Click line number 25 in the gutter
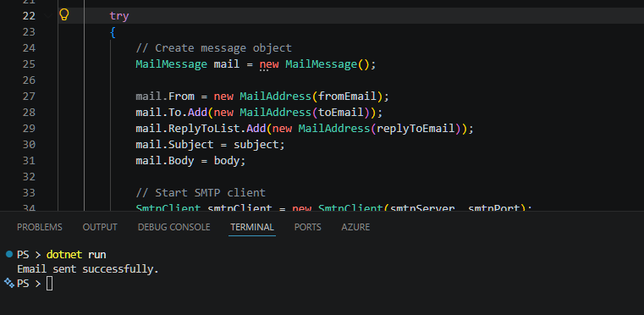The width and height of the screenshot is (644, 315). pyautogui.click(x=29, y=64)
